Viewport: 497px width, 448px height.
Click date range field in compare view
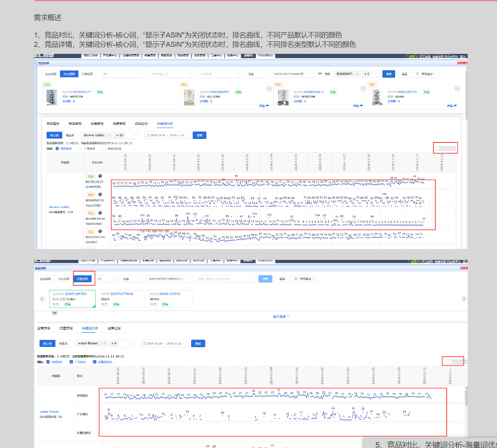pos(167,135)
